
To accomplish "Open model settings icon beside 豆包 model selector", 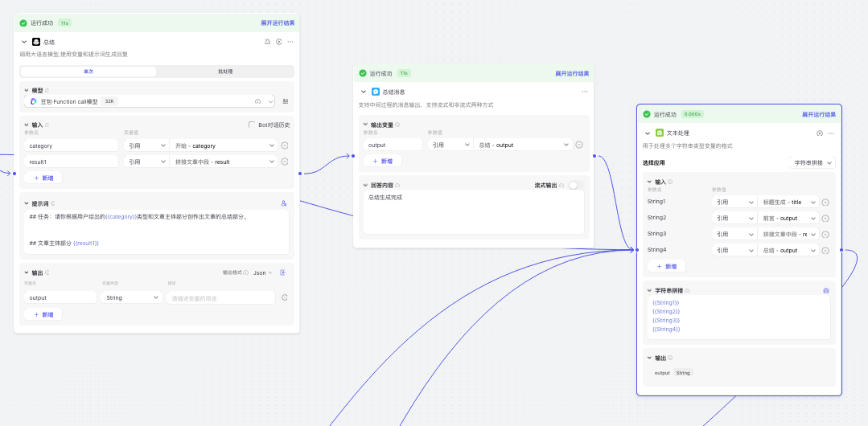I will point(286,101).
